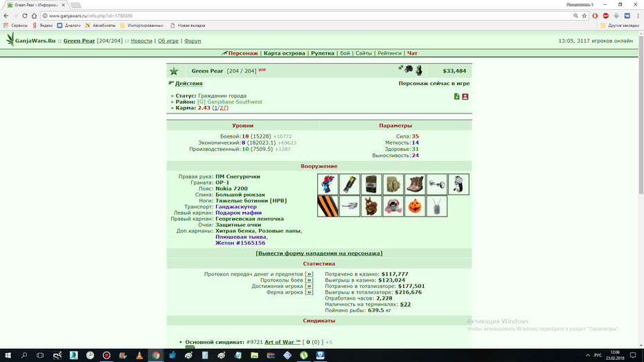This screenshot has width=644, height=362.
Task: Click the plush pumpkin item icon
Action: coord(415,206)
